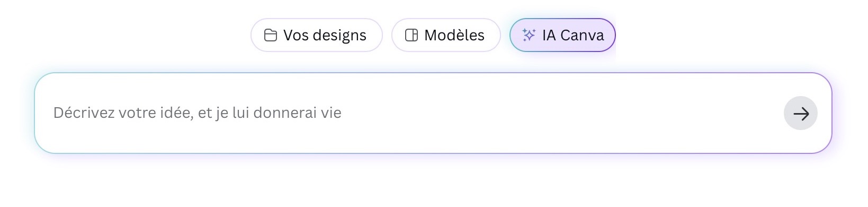Select the IA Canva tab
Screen dimensions: 868x207
(x=562, y=35)
